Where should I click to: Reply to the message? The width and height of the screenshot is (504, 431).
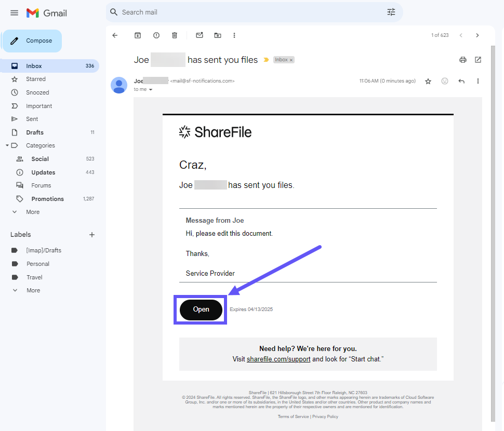coord(461,81)
